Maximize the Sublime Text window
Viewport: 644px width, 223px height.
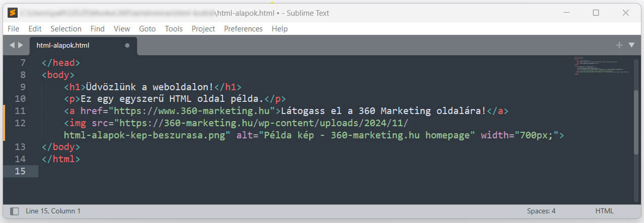pyautogui.click(x=596, y=13)
